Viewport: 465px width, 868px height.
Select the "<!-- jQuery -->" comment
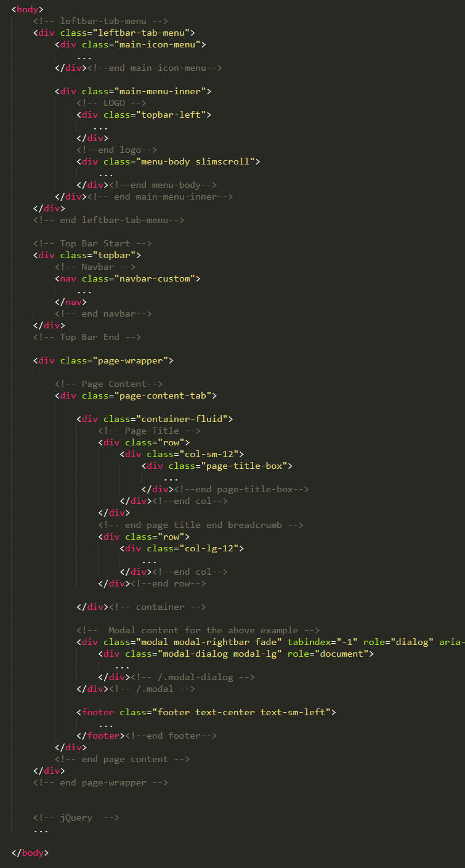click(76, 817)
